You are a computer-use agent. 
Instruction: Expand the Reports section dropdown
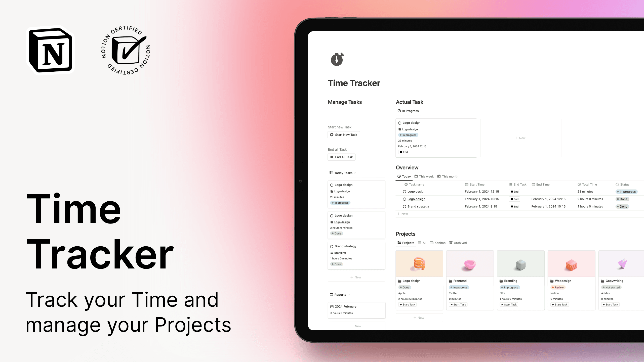348,294
